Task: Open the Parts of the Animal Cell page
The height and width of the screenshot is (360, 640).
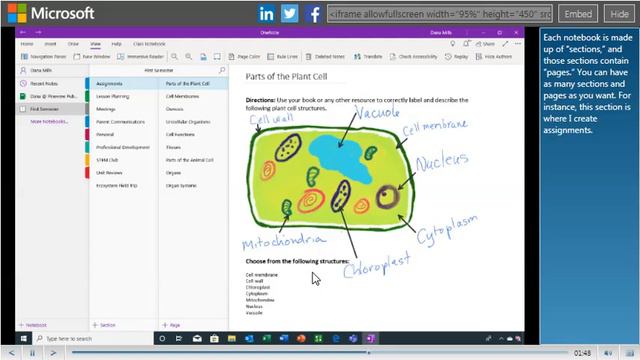Action: point(193,160)
